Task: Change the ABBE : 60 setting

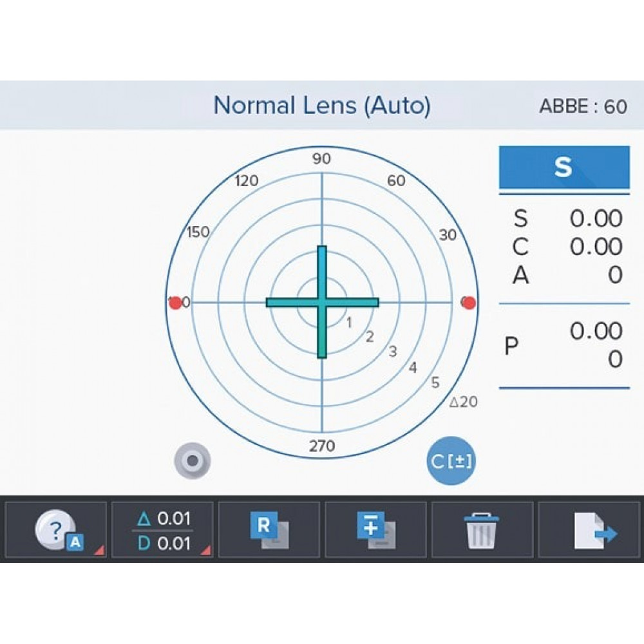Action: pyautogui.click(x=583, y=106)
